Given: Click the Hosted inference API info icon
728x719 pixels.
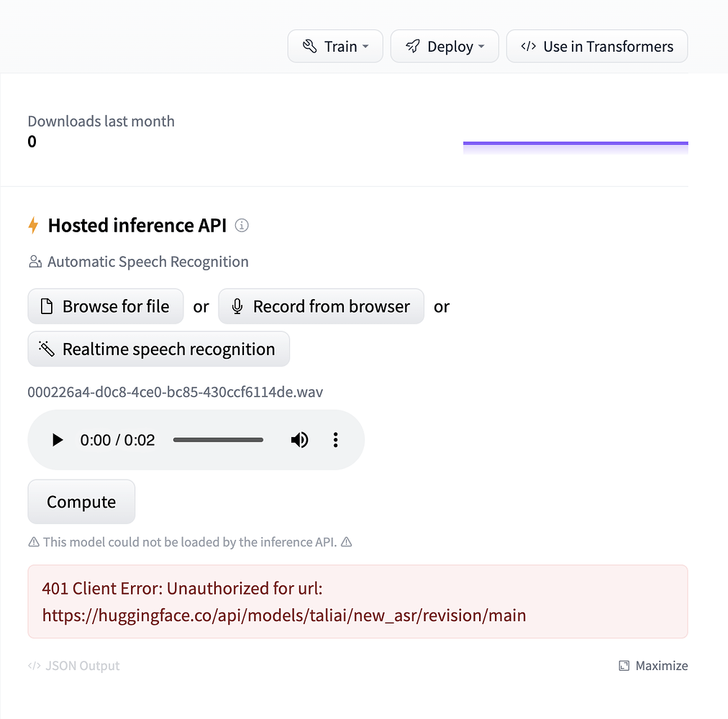Looking at the screenshot, I should point(242,226).
